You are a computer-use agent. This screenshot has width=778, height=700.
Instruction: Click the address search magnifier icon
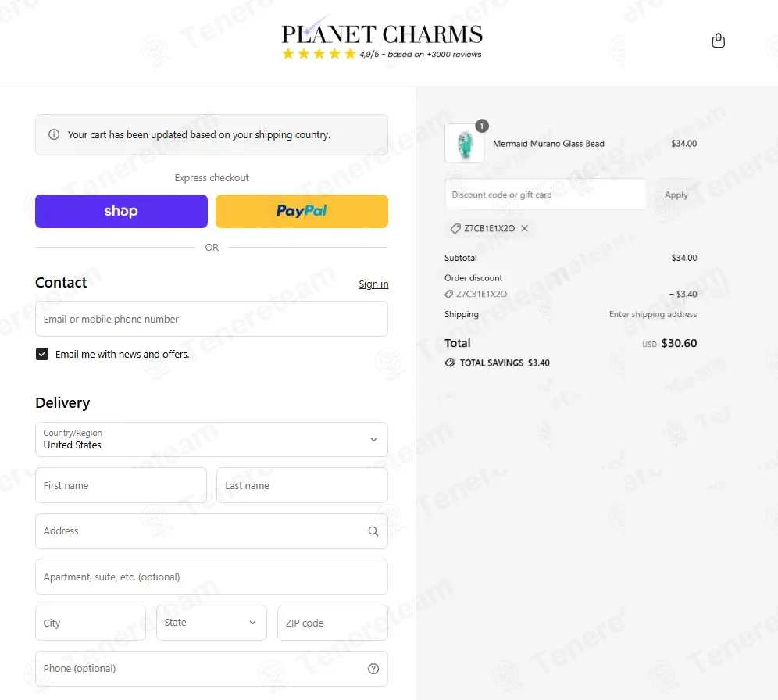coord(373,531)
